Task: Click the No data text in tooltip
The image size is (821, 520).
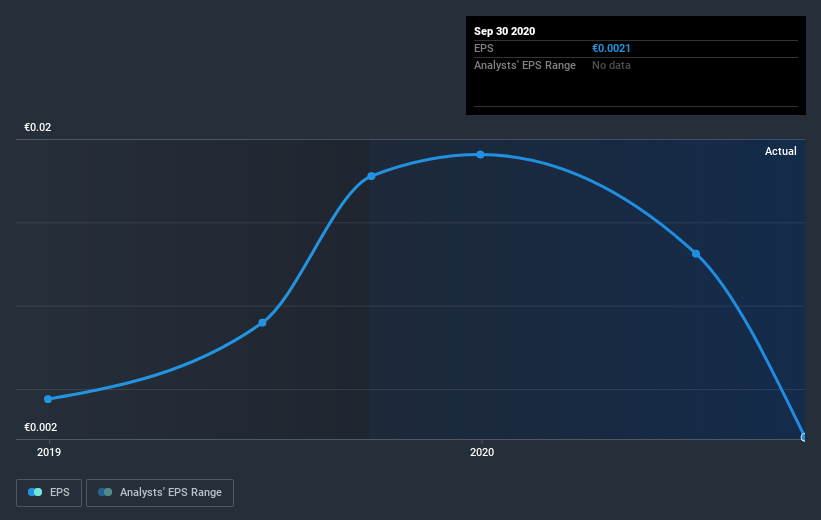Action: click(x=611, y=65)
